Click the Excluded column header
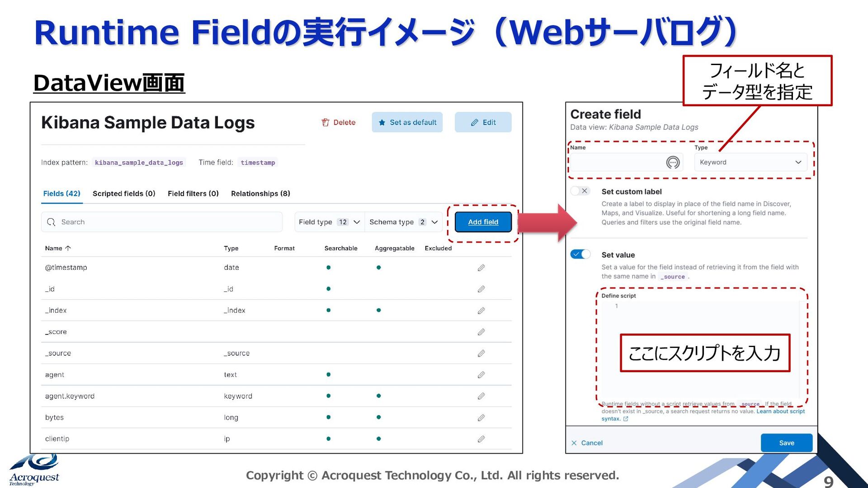868x488 pixels. (438, 248)
